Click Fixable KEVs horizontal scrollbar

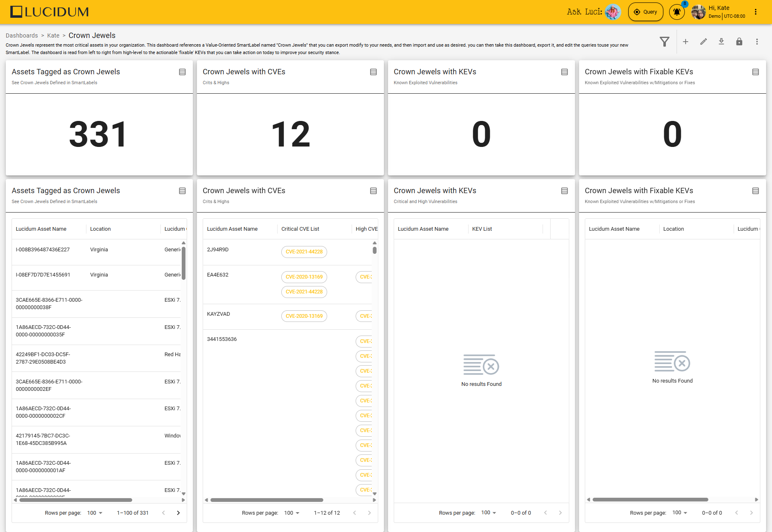pyautogui.click(x=651, y=499)
